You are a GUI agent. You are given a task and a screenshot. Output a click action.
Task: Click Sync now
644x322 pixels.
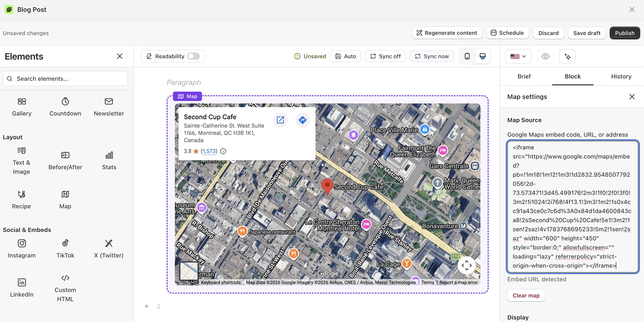pyautogui.click(x=432, y=56)
